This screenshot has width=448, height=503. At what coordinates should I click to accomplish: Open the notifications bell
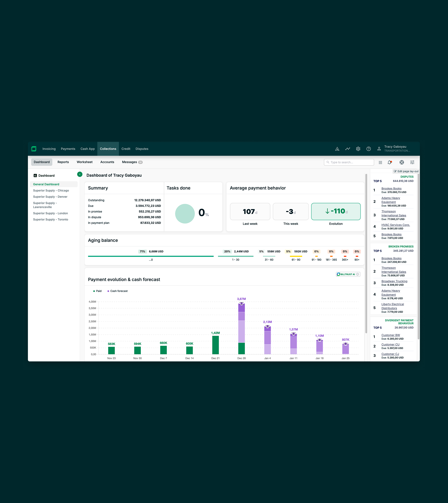(389, 162)
